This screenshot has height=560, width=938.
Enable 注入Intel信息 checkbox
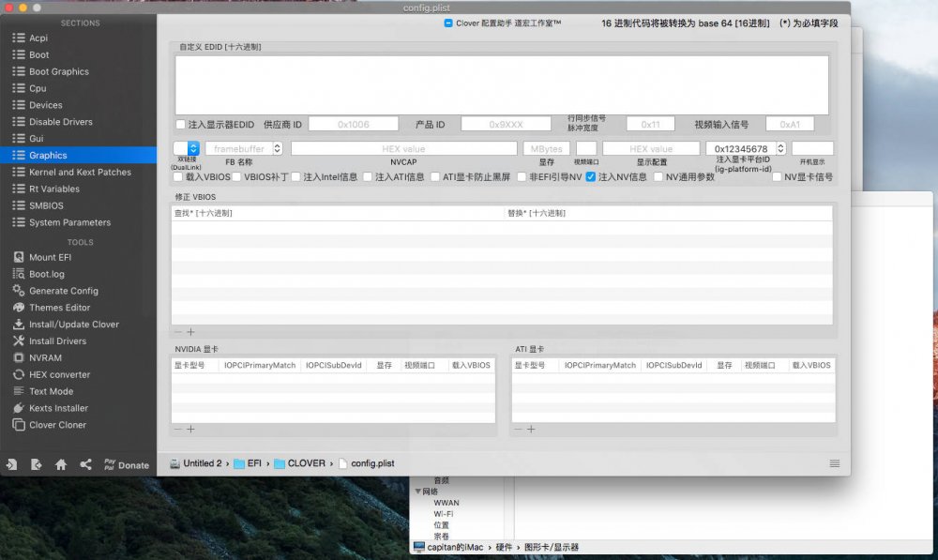[295, 177]
